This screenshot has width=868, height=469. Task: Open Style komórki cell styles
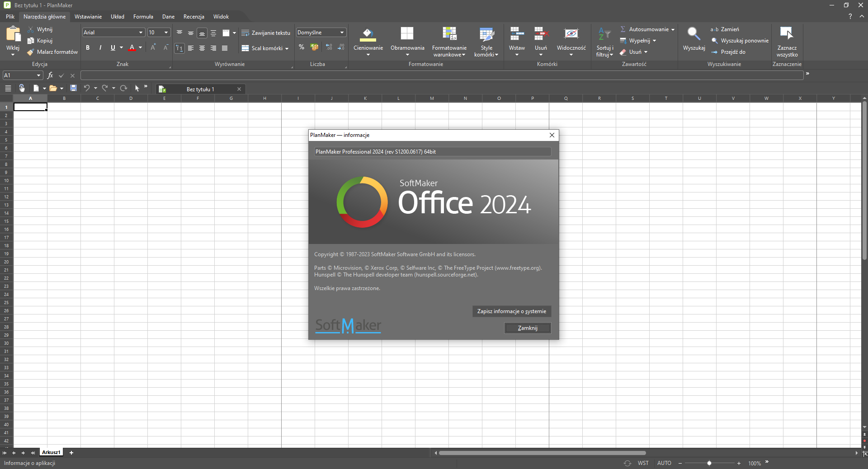tap(486, 41)
